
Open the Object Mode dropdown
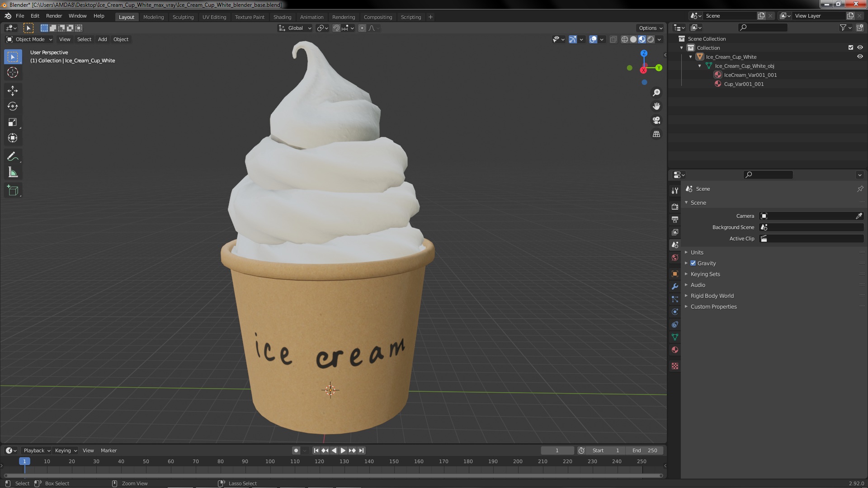pos(29,39)
